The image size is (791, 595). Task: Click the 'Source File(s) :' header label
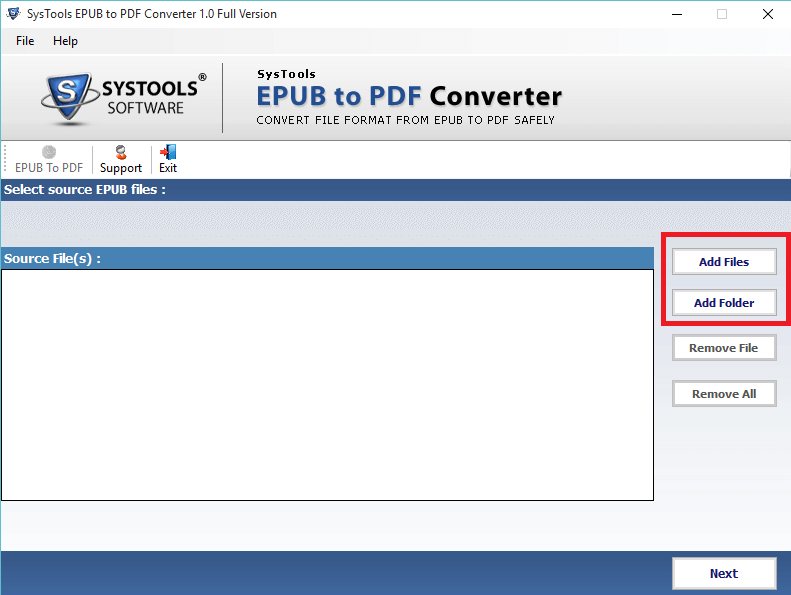(x=52, y=258)
